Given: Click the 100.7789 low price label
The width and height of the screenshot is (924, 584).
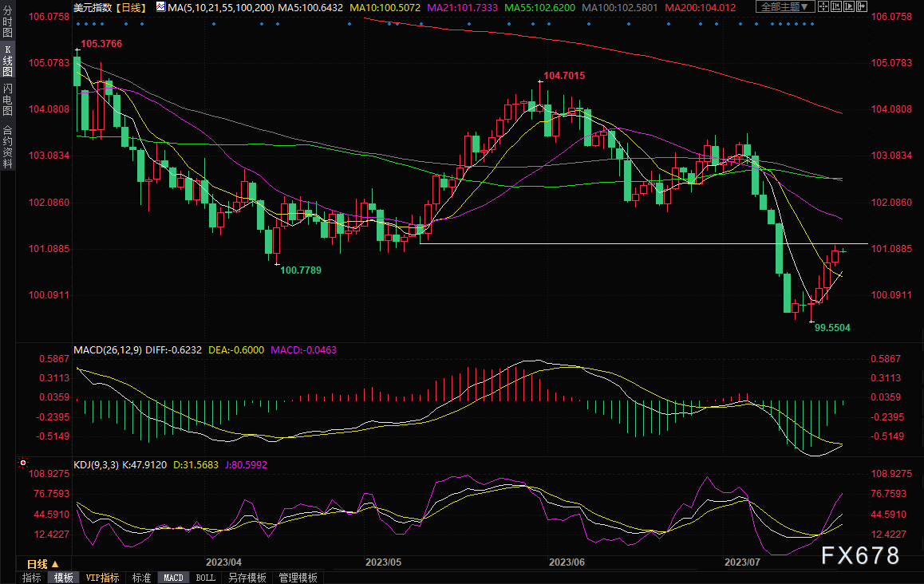Looking at the screenshot, I should [x=301, y=270].
